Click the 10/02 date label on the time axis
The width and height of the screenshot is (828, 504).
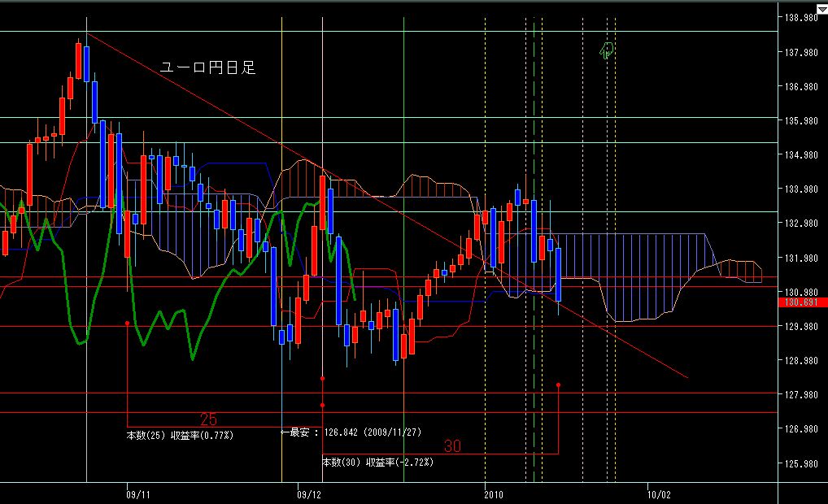point(659,494)
